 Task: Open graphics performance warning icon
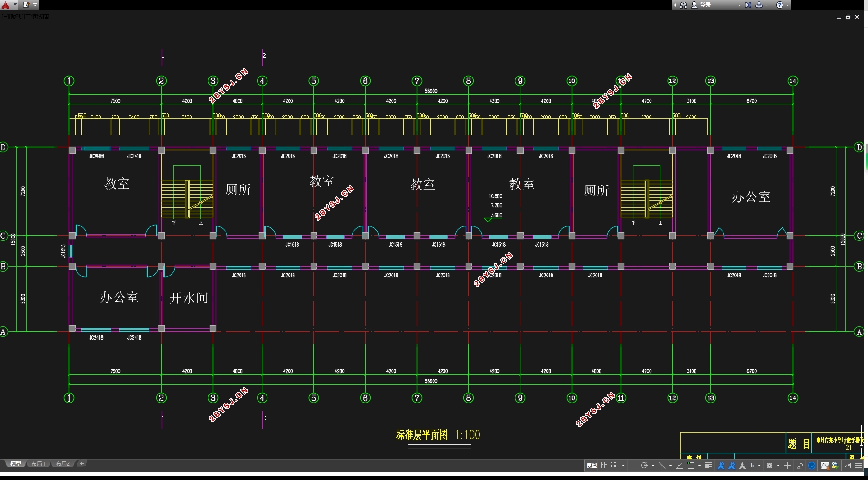(825, 466)
